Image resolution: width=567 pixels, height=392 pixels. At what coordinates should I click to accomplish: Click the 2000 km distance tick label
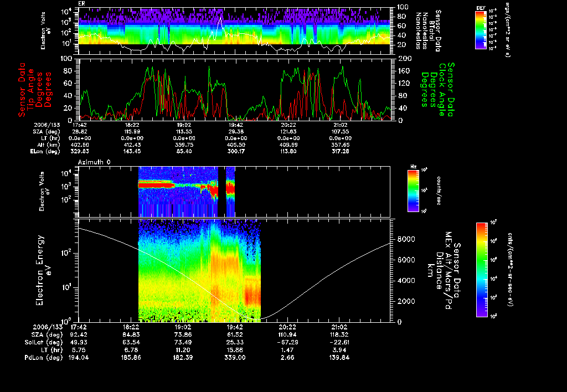406,301
